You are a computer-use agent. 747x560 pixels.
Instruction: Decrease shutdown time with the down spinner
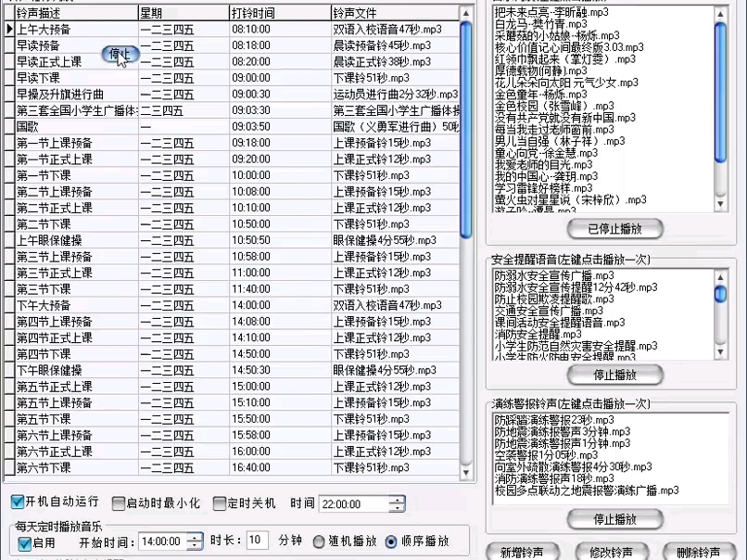pyautogui.click(x=397, y=507)
